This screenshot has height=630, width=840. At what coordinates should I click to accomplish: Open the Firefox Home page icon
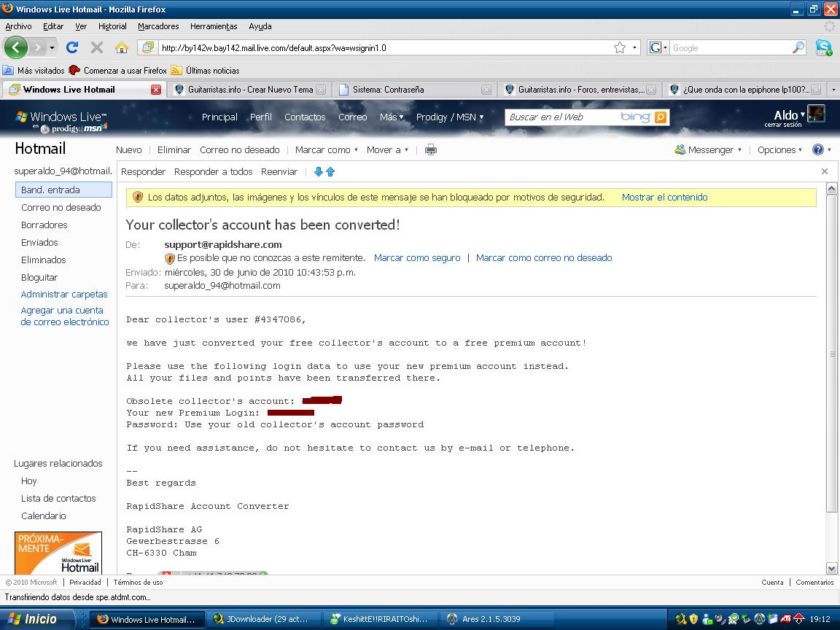(x=122, y=47)
